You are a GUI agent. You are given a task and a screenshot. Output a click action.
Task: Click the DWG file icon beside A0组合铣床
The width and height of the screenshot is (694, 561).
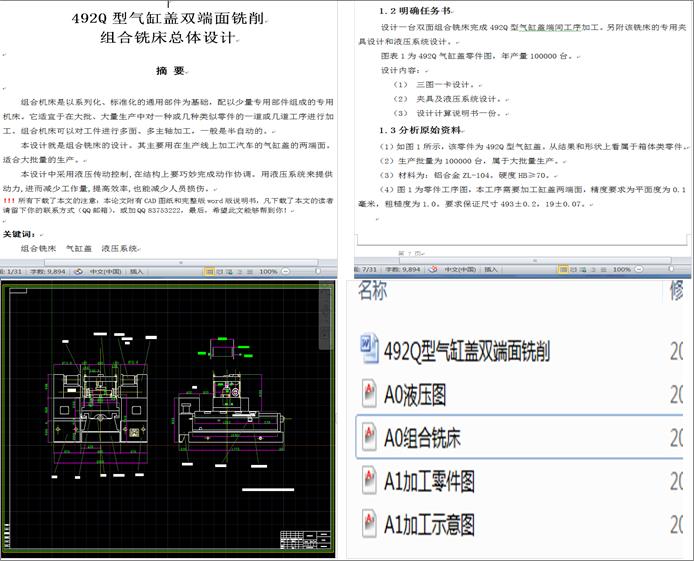369,436
